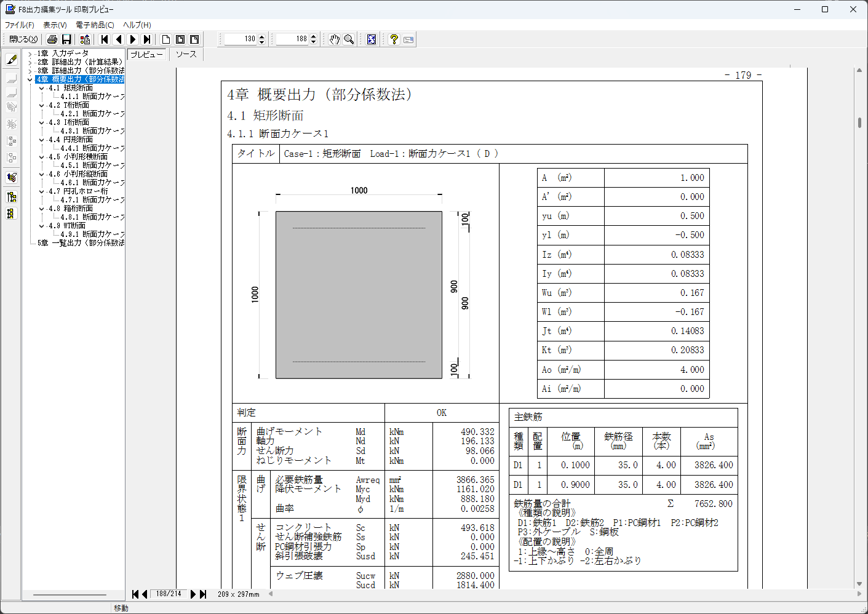Select the middle page layout icon
This screenshot has height=614, width=868.
180,39
